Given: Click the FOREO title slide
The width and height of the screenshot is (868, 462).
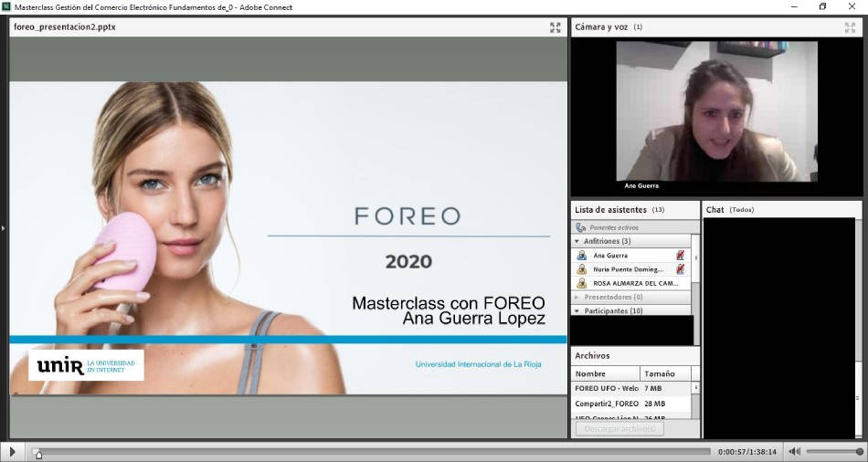Looking at the screenshot, I should click(x=288, y=238).
